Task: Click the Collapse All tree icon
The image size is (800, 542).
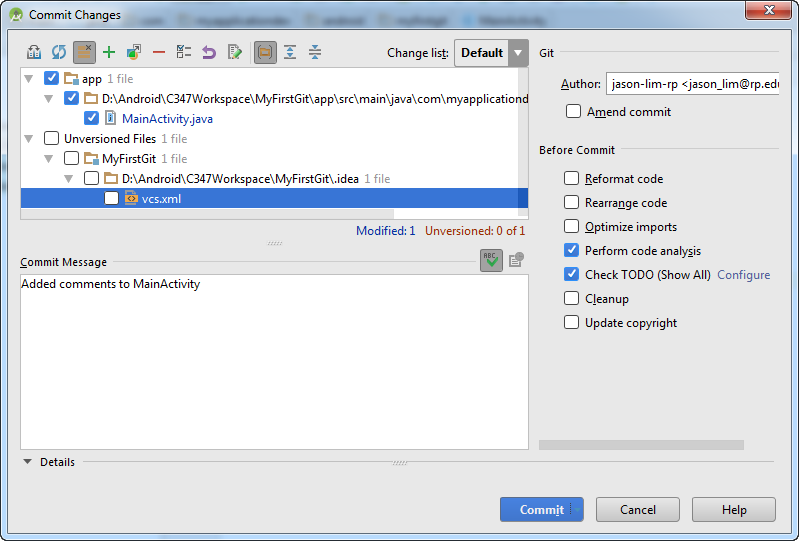Action: 315,53
